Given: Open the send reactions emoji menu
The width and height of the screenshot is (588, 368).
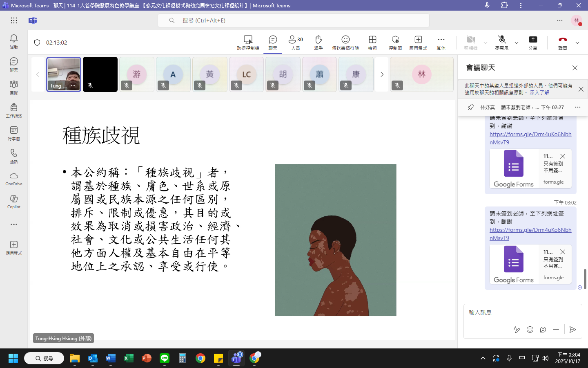Looking at the screenshot, I should [x=345, y=42].
